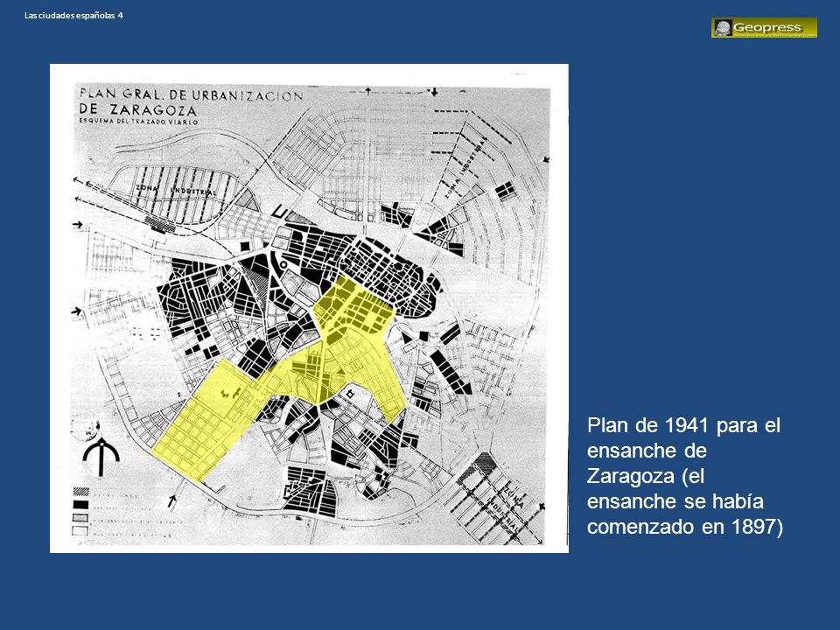Click the large yellow southwest ensanche area
Screen dimensions: 840x630
tap(208, 419)
